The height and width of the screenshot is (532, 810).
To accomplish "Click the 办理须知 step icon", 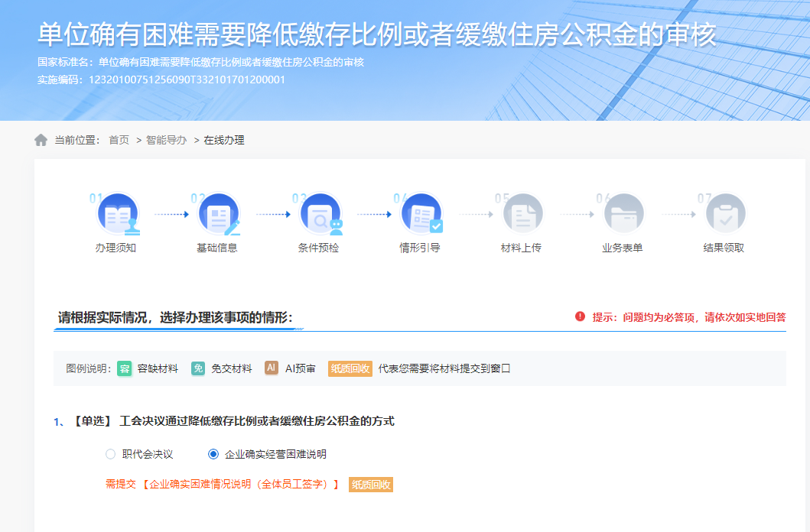I will tap(117, 212).
